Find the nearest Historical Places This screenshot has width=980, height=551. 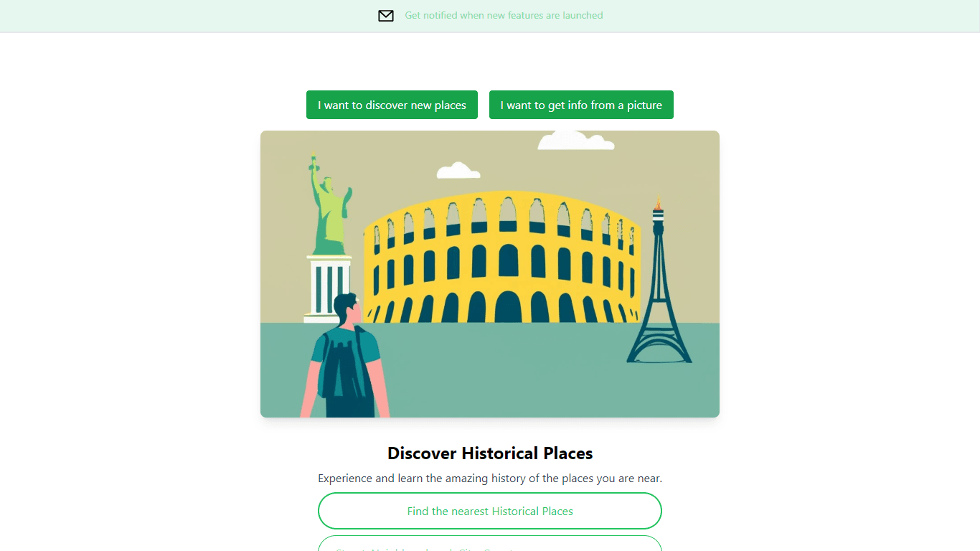(490, 511)
